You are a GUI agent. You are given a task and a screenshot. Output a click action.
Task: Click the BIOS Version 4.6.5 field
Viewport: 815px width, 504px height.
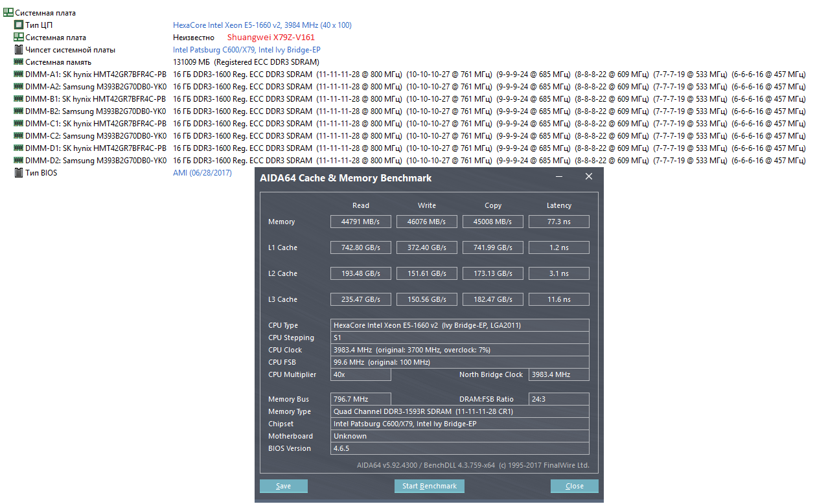460,448
